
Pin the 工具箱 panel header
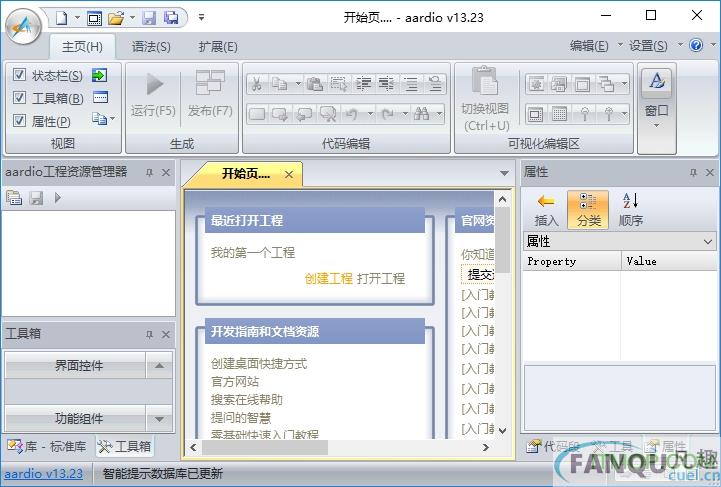tap(149, 334)
